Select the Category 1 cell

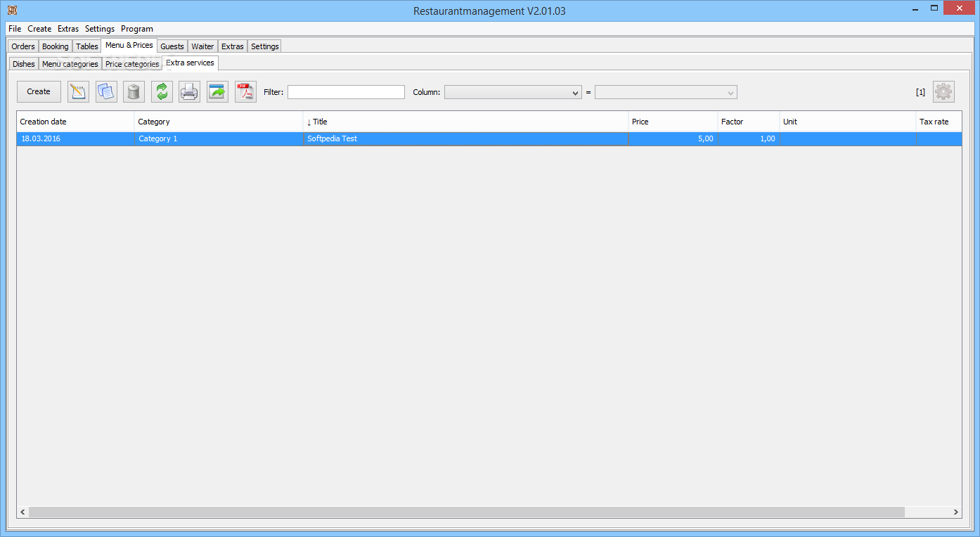pyautogui.click(x=219, y=139)
